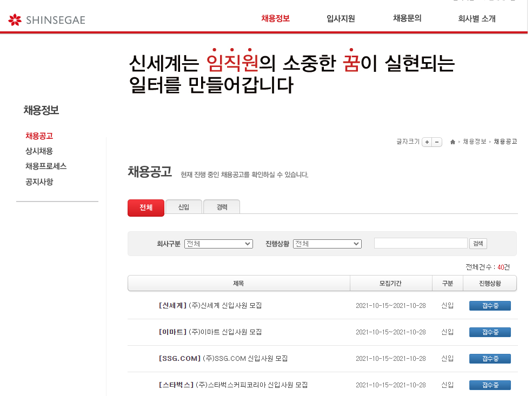Click 접수중 button for the 신세계 posting
The image size is (532, 396).
[x=489, y=305]
